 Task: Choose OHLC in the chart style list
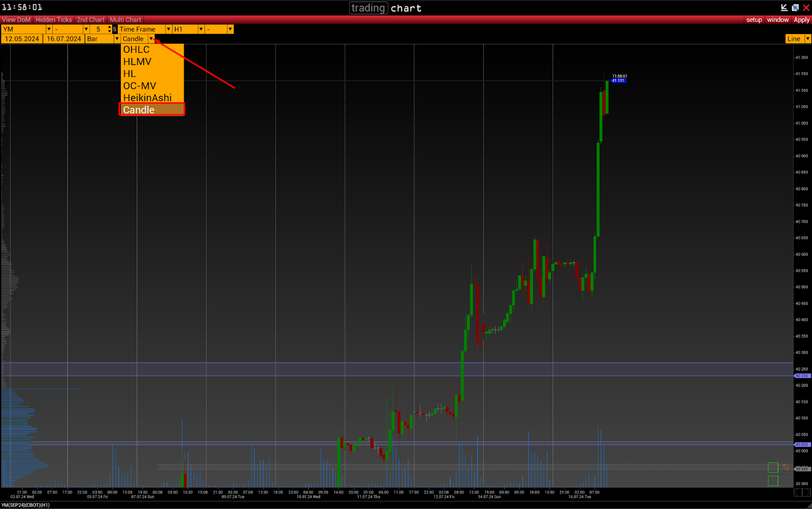point(137,50)
